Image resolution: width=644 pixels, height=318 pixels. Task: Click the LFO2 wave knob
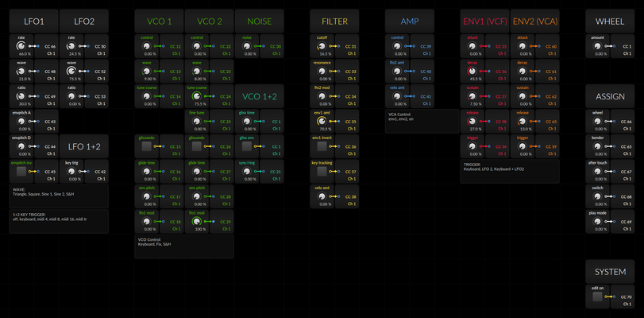[71, 72]
